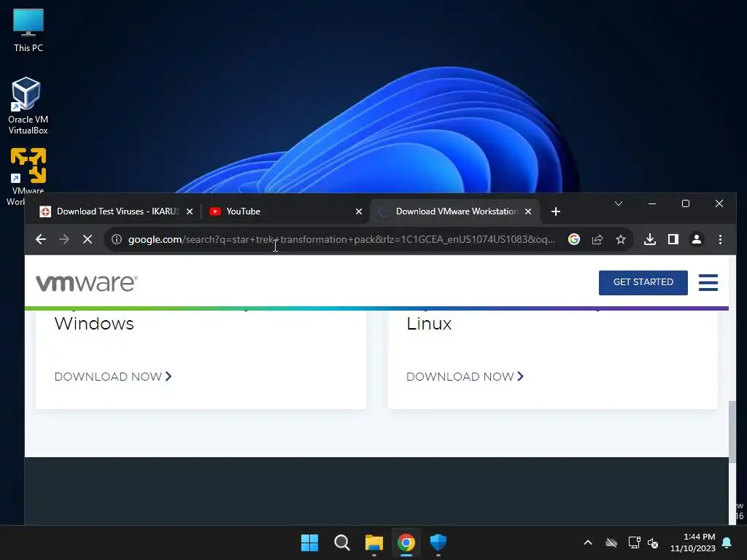The image size is (747, 560).
Task: Select the Download VMware Workstation tab
Action: [x=455, y=211]
